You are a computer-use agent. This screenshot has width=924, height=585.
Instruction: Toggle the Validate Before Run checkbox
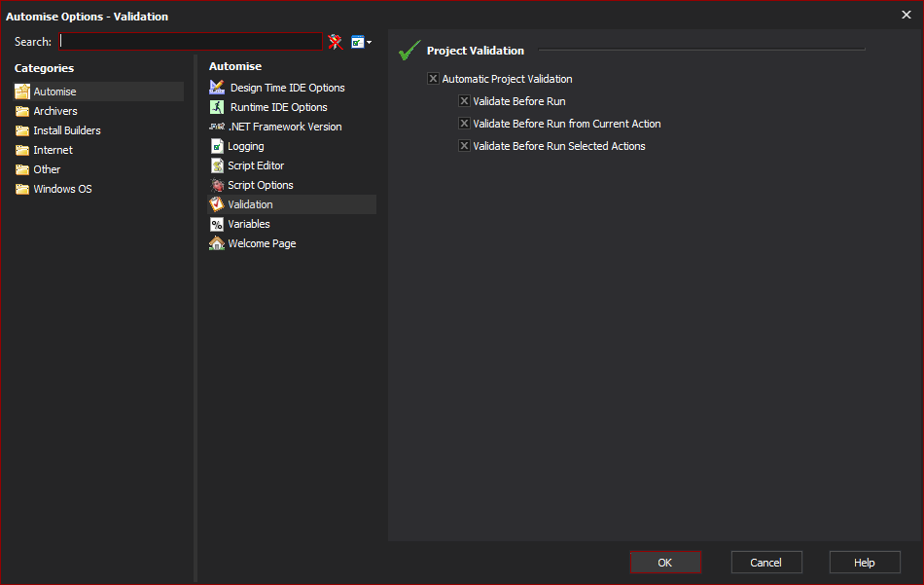pos(464,101)
